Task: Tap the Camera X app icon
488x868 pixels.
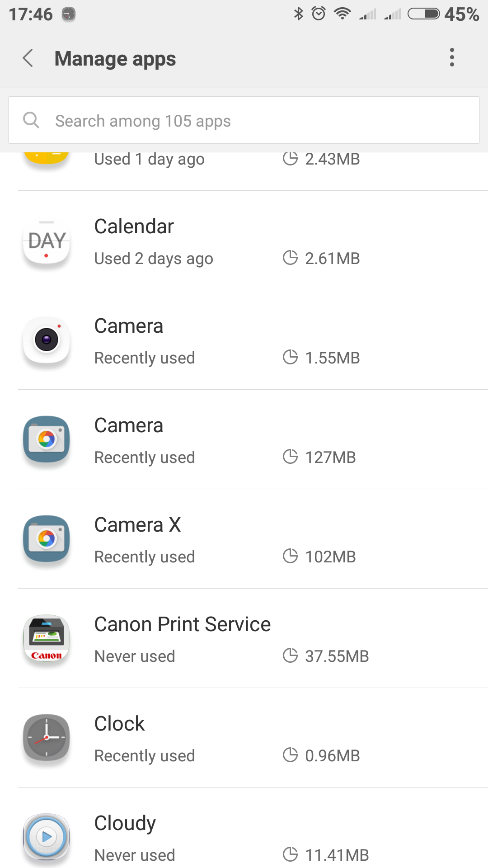Action: point(47,539)
